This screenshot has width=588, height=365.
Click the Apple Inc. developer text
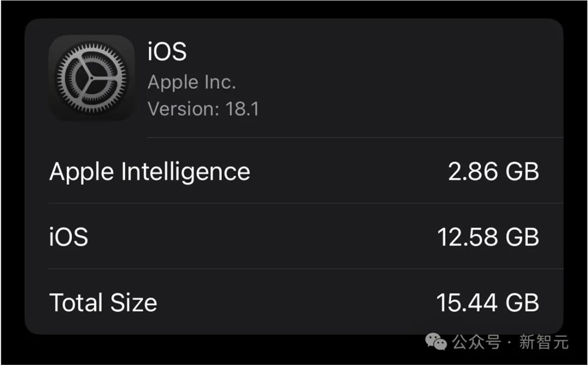click(192, 82)
